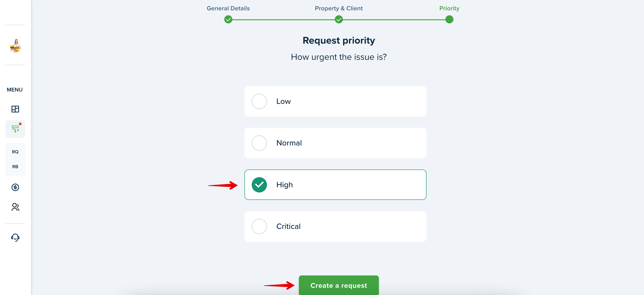Open the RQ sidebar item
The image size is (644, 295).
click(x=15, y=152)
